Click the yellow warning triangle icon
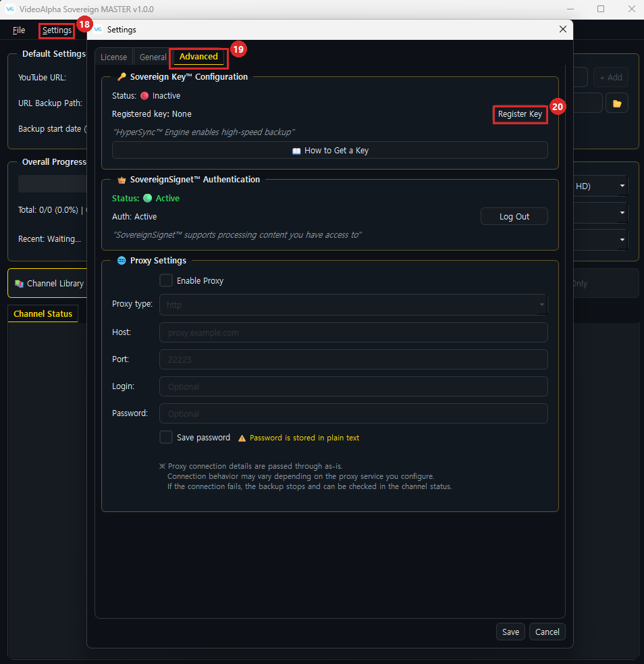Viewport: 644px width, 664px height. tap(242, 438)
